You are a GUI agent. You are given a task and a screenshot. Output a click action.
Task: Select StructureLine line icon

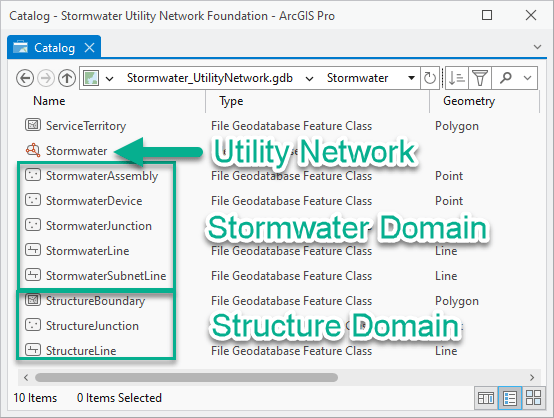[x=33, y=350]
